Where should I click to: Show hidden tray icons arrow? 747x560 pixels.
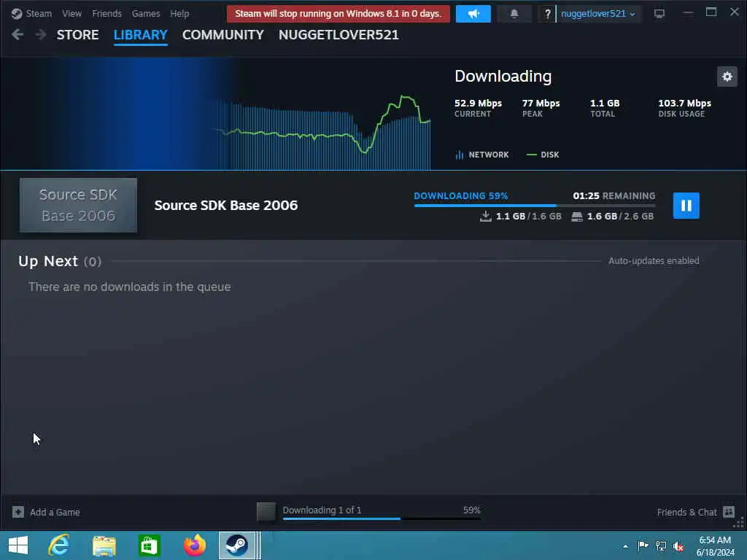tap(625, 545)
